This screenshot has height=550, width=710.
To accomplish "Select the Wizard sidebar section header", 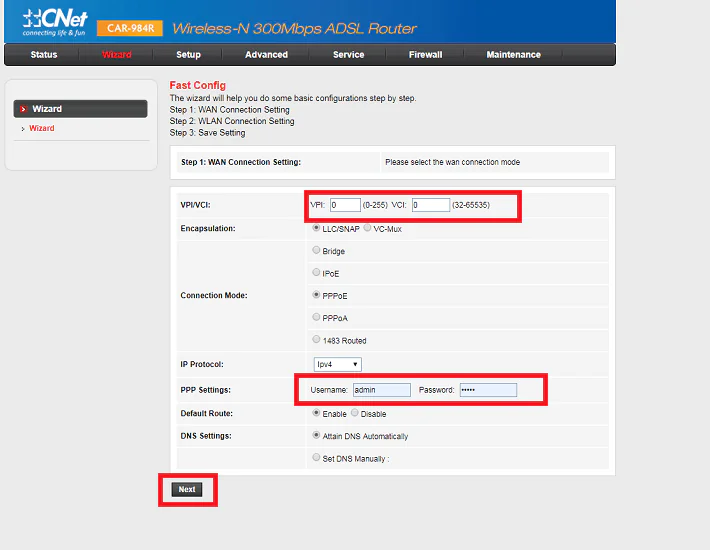I will coord(81,109).
